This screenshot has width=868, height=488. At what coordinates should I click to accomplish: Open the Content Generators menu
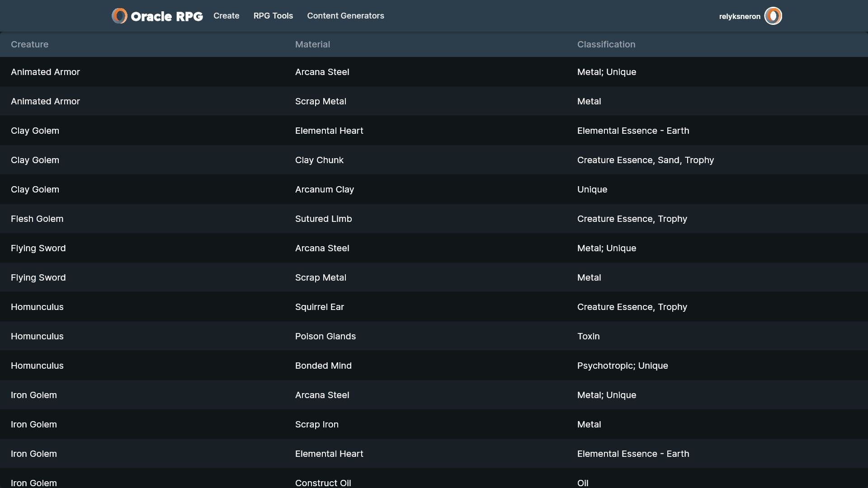click(345, 16)
